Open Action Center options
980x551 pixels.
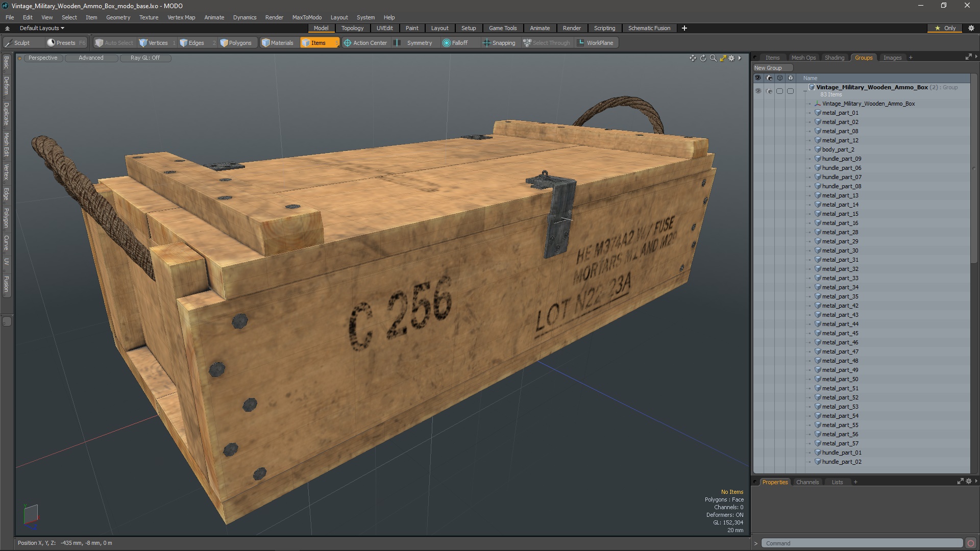(365, 43)
